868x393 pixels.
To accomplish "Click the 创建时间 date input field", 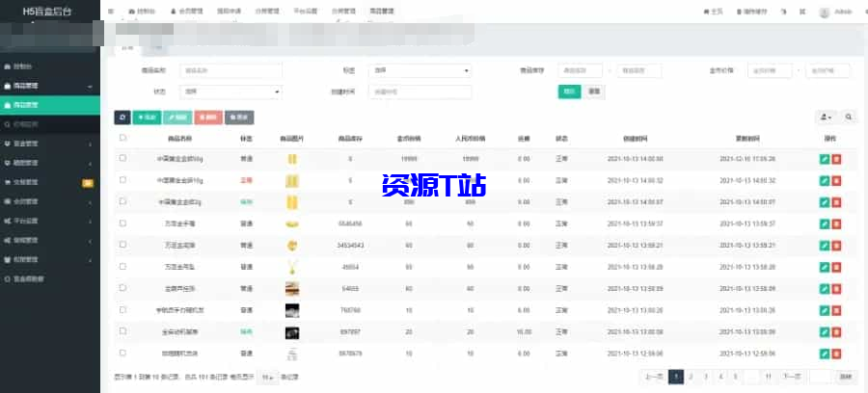I will (420, 92).
